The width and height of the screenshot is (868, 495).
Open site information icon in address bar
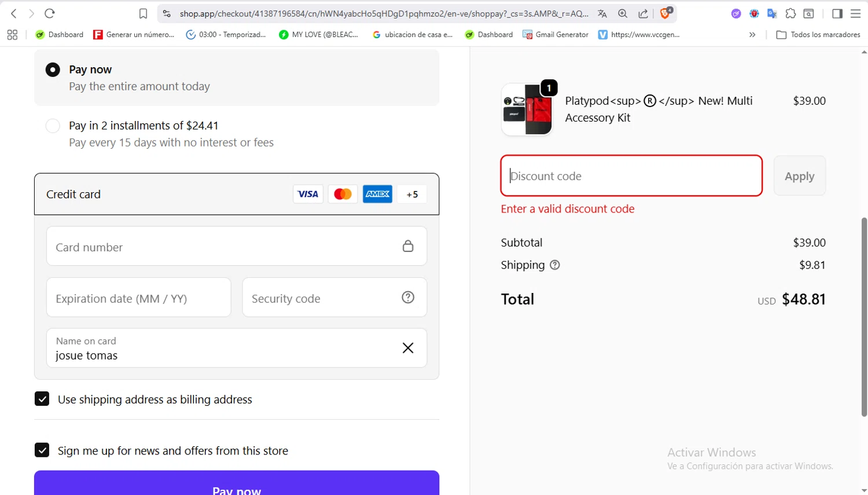(167, 13)
